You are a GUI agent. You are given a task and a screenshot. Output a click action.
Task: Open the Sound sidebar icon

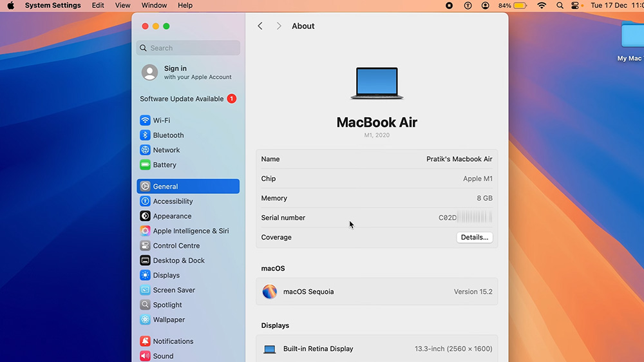(145, 356)
